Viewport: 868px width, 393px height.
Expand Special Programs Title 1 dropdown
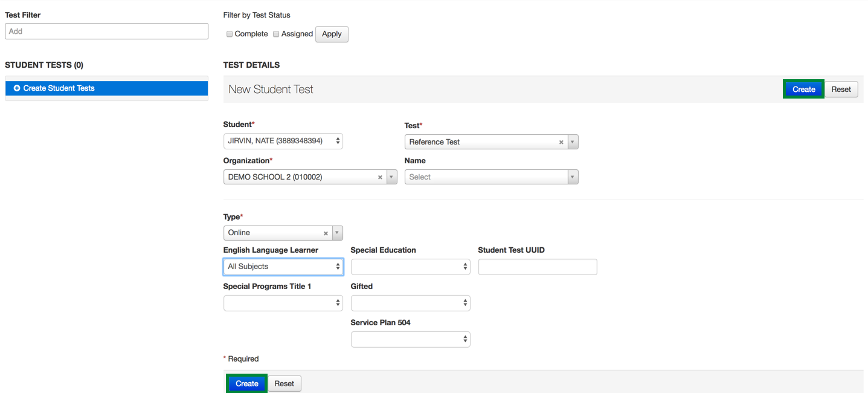(283, 303)
